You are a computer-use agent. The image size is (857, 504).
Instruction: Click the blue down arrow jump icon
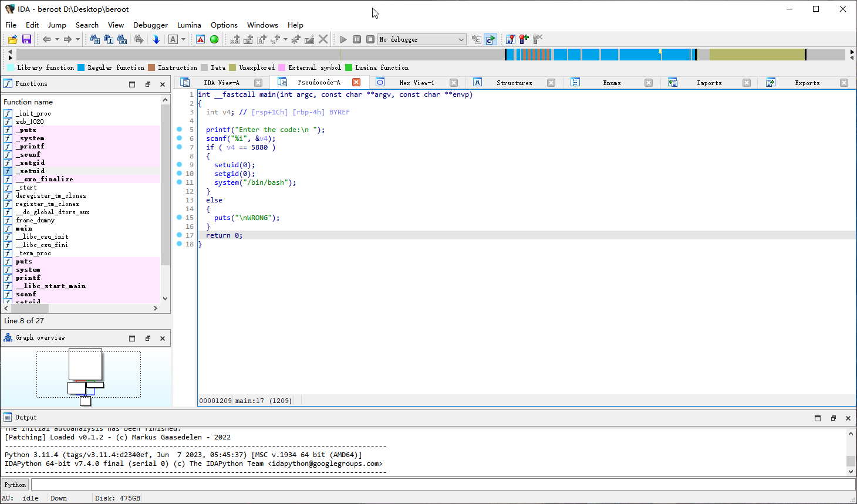point(156,39)
